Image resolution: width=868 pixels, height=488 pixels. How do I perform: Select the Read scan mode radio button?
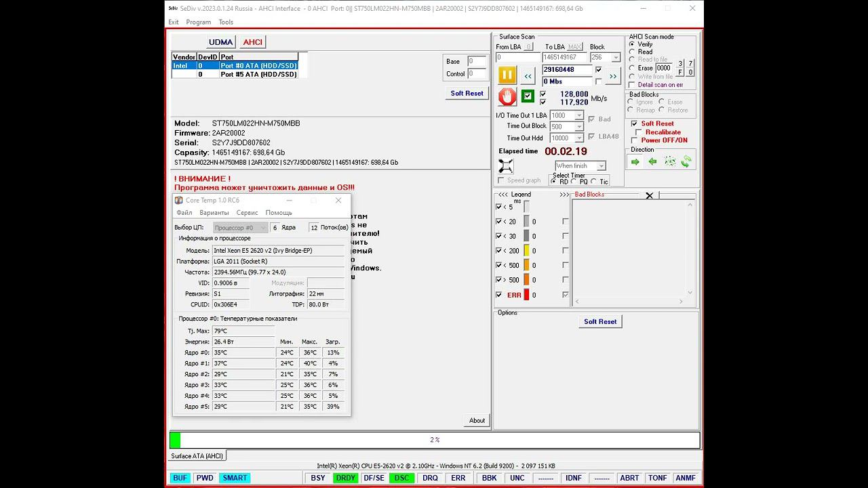coord(632,52)
